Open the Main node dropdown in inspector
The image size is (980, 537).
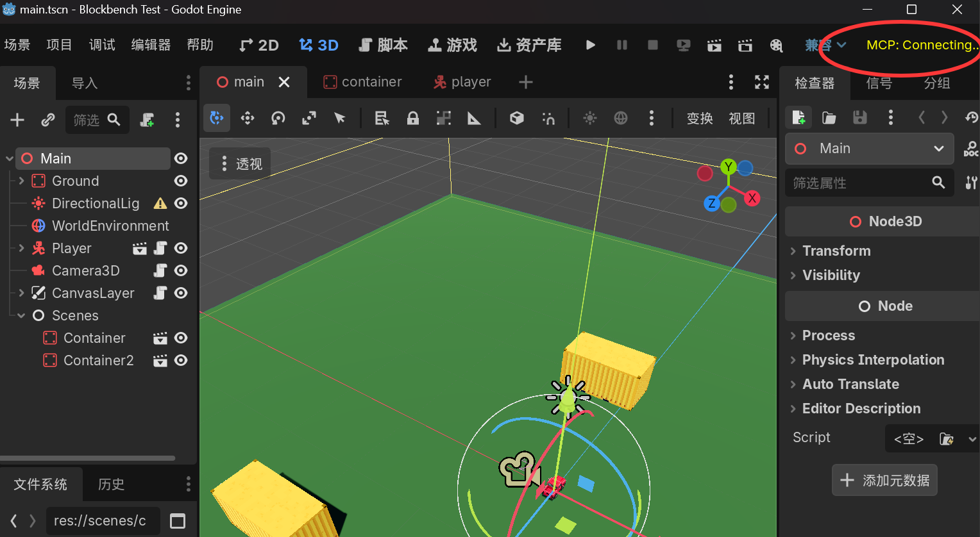pyautogui.click(x=938, y=149)
